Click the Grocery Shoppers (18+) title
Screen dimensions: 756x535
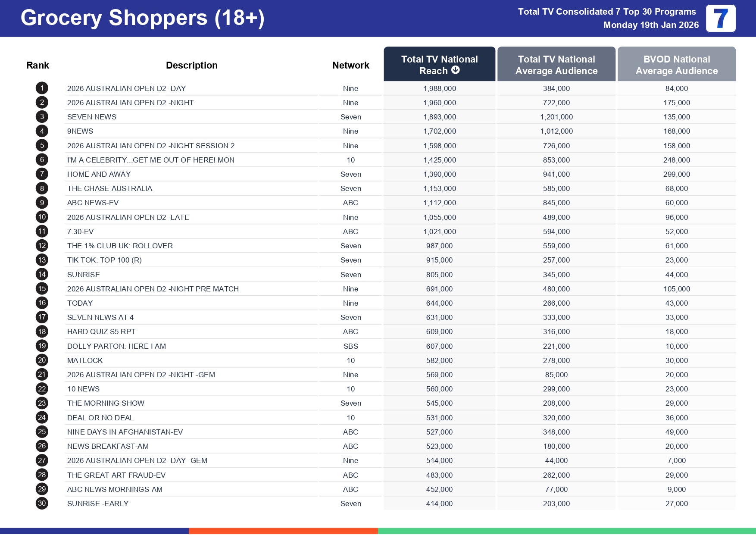point(142,18)
